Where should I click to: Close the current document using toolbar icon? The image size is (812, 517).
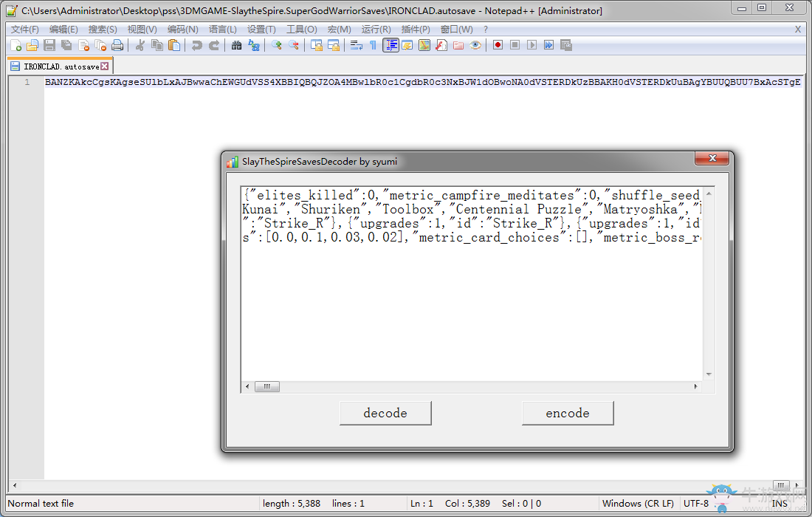tap(83, 46)
